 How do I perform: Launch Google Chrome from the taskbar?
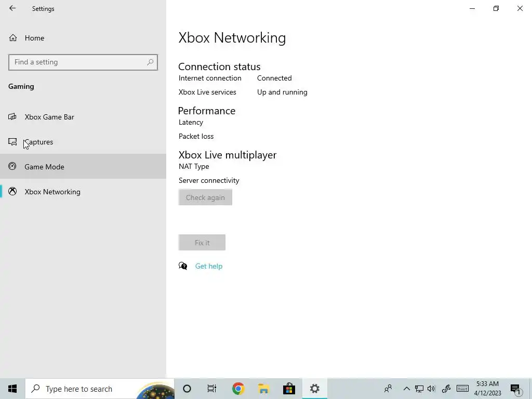(x=238, y=389)
